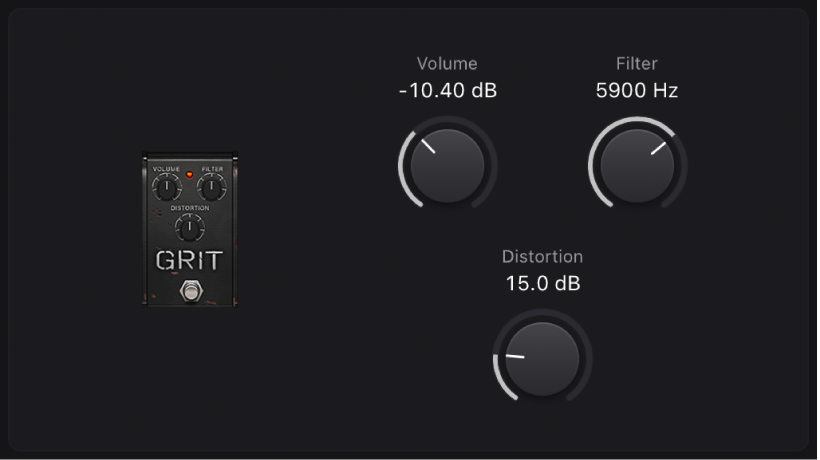The width and height of the screenshot is (820, 460).
Task: Click the white pointer line on the Distortion knob
Action: [515, 355]
